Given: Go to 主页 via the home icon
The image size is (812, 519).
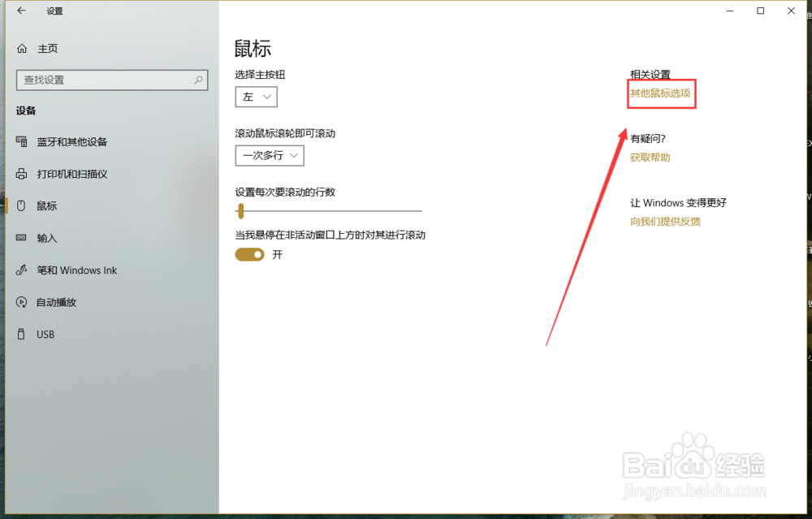Looking at the screenshot, I should (22, 49).
